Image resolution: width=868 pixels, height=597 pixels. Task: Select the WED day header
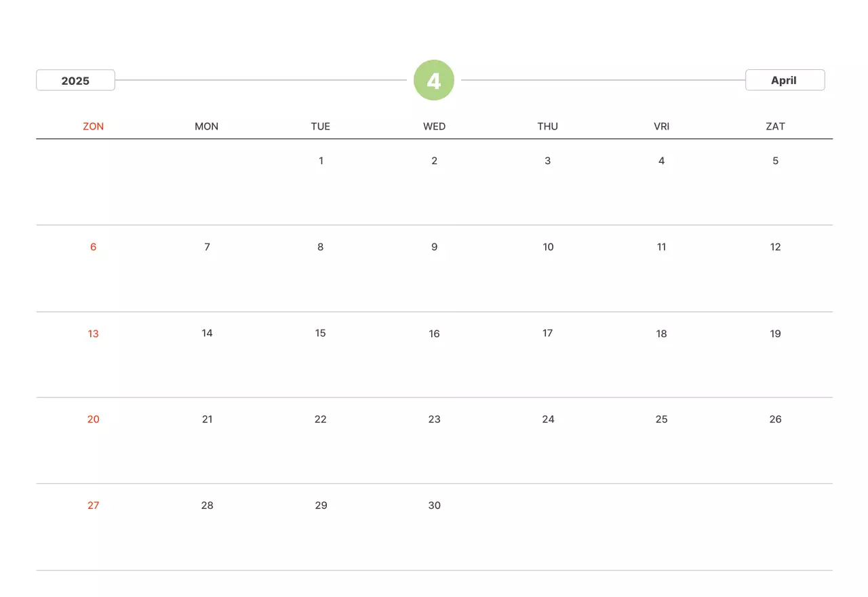434,126
